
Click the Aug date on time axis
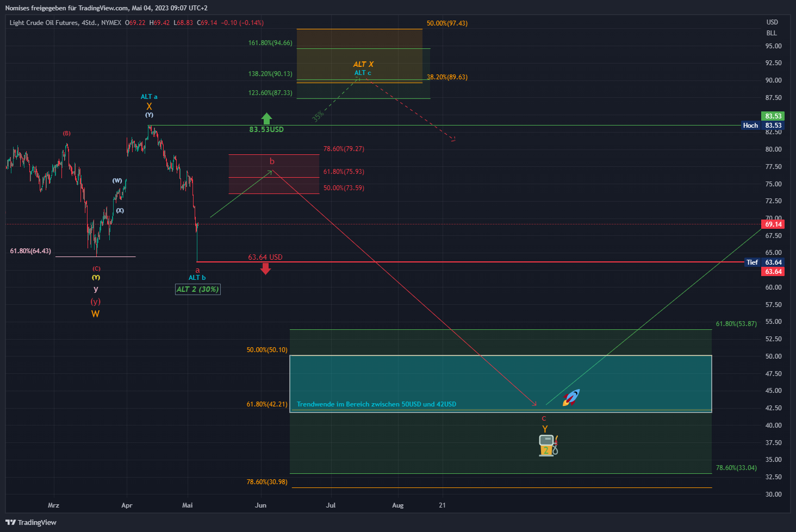pyautogui.click(x=398, y=505)
